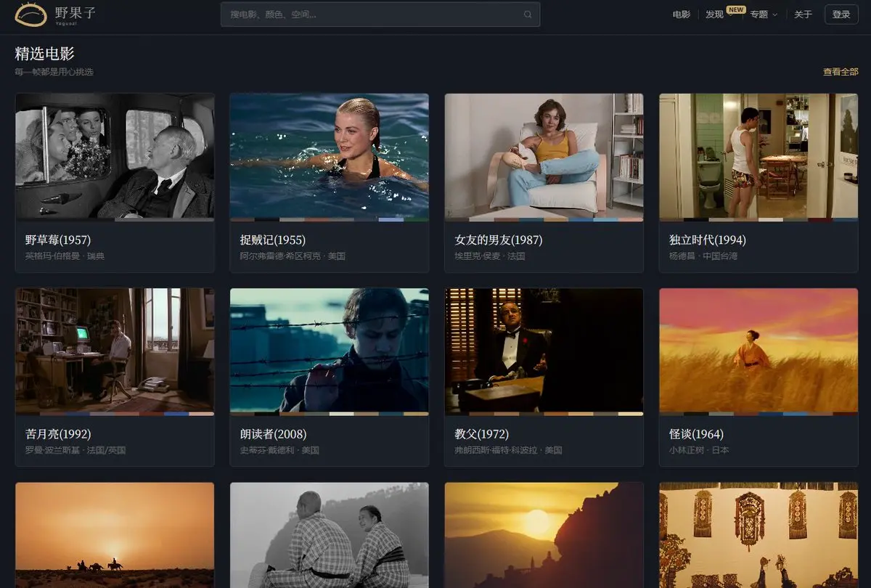Screen dimensions: 871x588
Task: Open the 电影 menu item
Action: click(x=681, y=15)
